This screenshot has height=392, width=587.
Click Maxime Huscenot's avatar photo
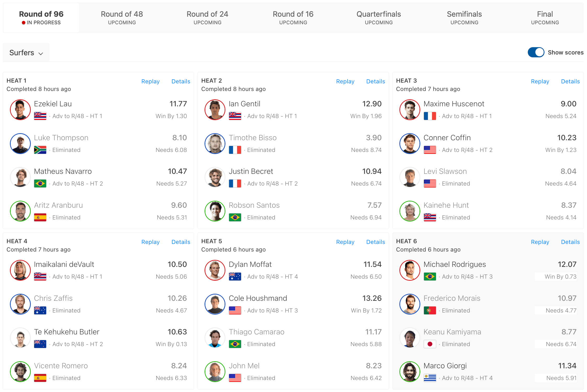(x=410, y=110)
